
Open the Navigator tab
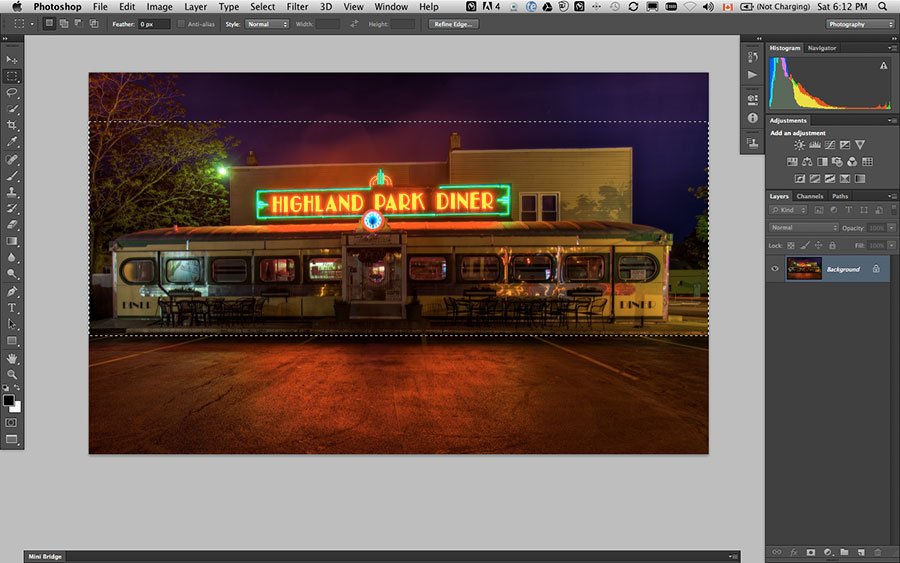point(822,48)
